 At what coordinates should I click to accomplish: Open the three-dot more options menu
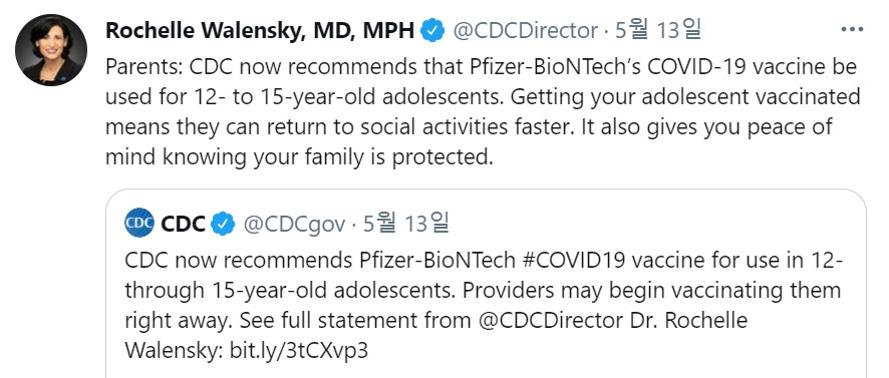(x=852, y=29)
